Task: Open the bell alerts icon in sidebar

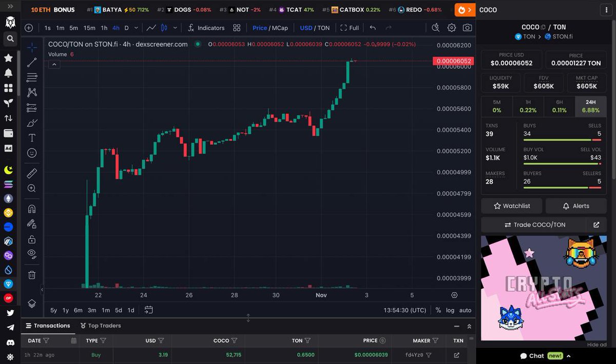Action: (9, 73)
